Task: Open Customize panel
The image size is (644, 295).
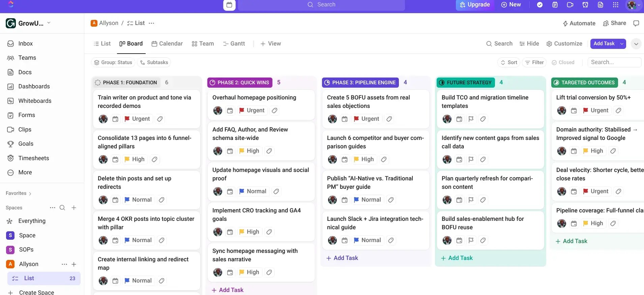Action: pyautogui.click(x=564, y=43)
